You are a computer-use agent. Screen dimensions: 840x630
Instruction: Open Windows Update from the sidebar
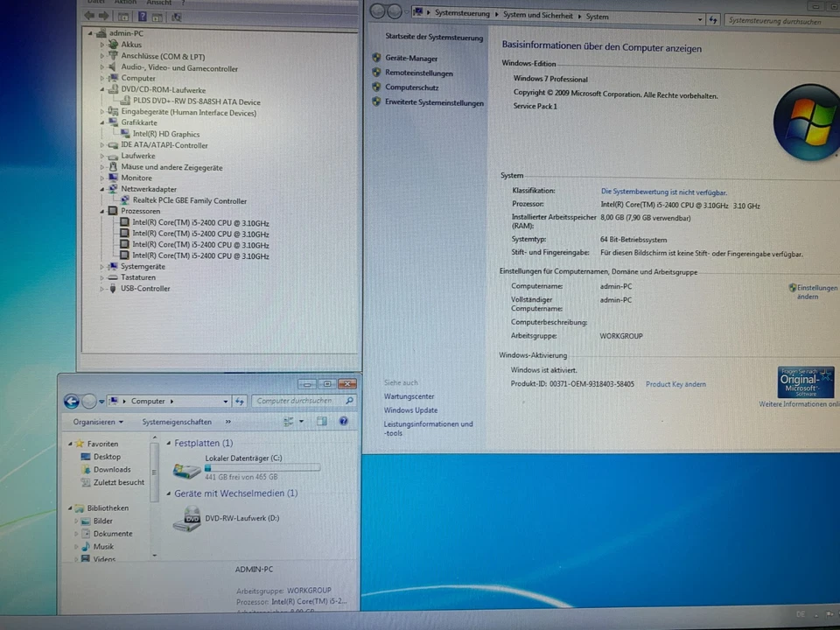pyautogui.click(x=411, y=410)
